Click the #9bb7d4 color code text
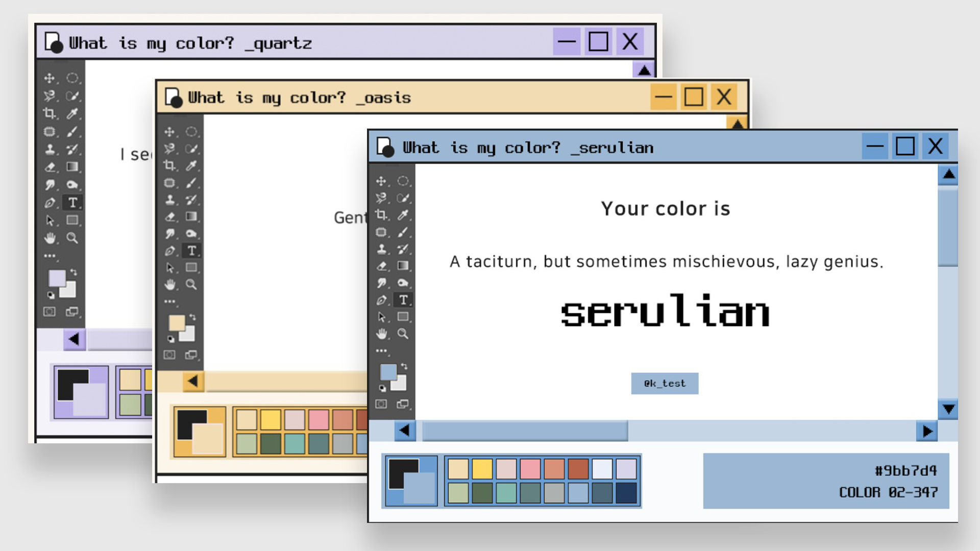The height and width of the screenshot is (551, 980). 906,470
